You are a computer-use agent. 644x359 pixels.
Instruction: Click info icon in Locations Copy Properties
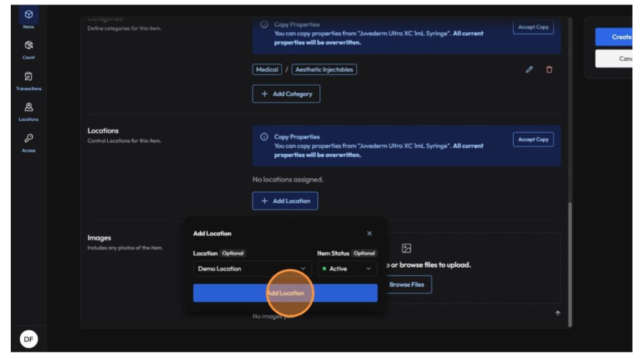pos(264,137)
